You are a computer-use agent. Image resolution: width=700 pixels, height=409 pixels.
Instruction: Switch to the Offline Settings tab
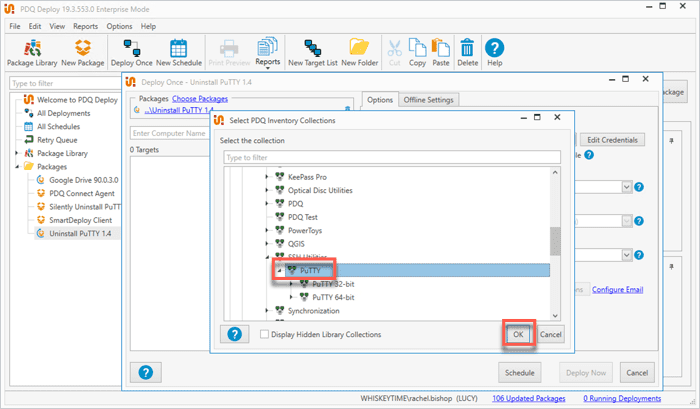coord(429,100)
